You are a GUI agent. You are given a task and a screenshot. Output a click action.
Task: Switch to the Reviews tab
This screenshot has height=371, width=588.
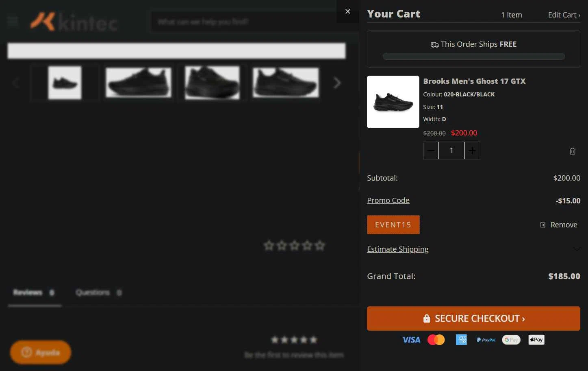(x=34, y=292)
